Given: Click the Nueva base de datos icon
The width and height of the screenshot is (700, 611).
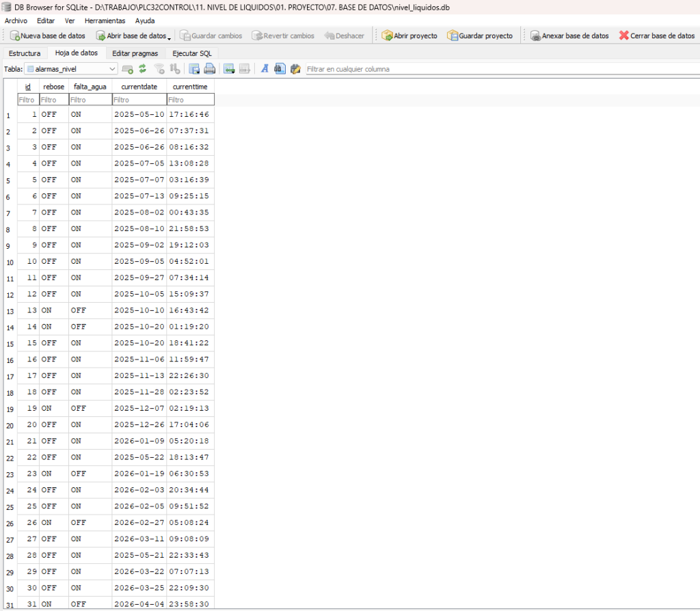Looking at the screenshot, I should pyautogui.click(x=15, y=36).
